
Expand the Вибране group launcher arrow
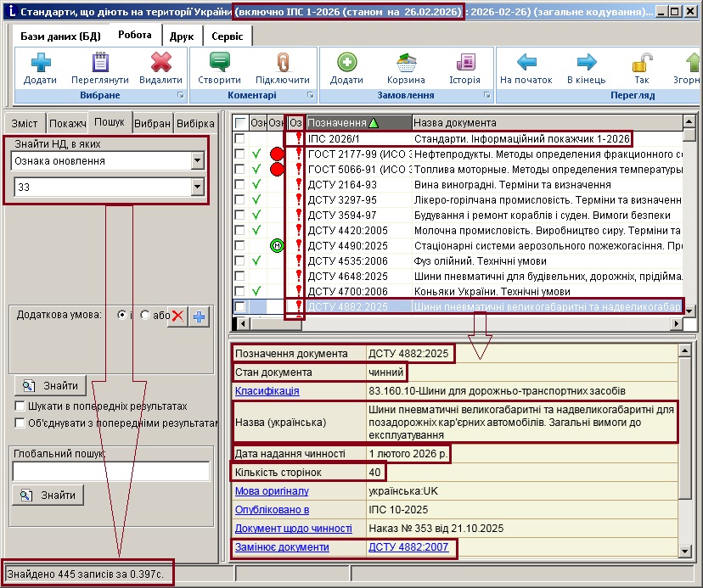pos(179,96)
